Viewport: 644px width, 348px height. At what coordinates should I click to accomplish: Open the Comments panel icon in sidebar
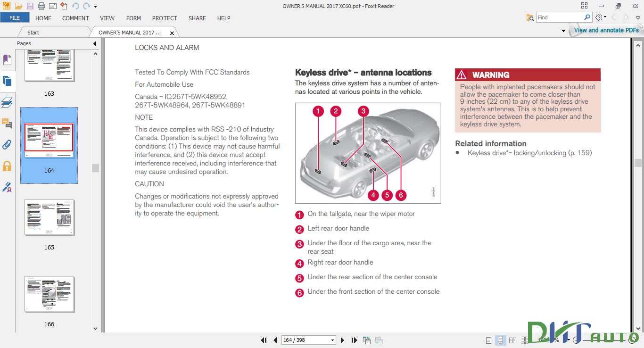(7, 124)
